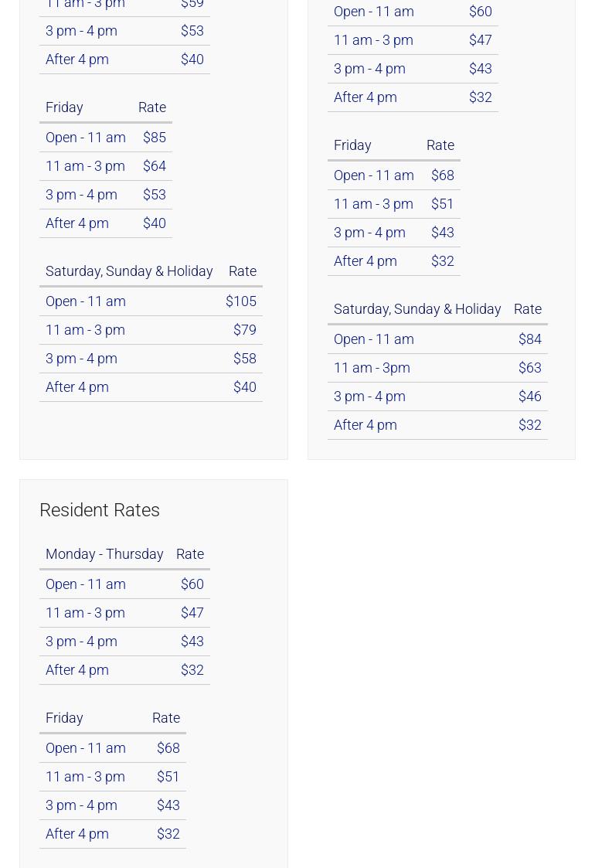Select the $85 Friday rate
The height and width of the screenshot is (868, 595).
point(154,138)
